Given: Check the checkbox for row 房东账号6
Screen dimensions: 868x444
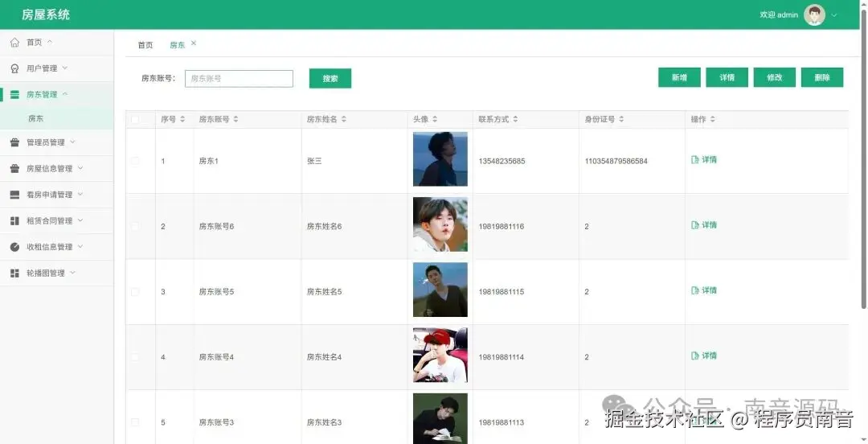Looking at the screenshot, I should click(135, 227).
